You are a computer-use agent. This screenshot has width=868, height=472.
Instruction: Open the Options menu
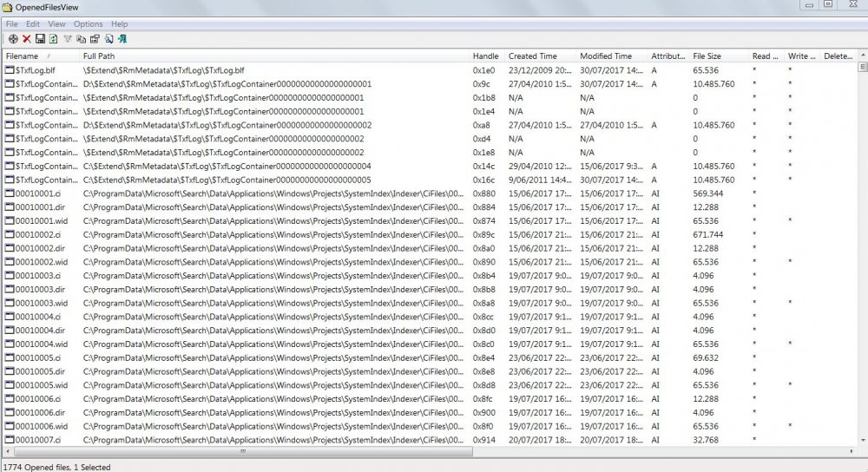pyautogui.click(x=88, y=23)
